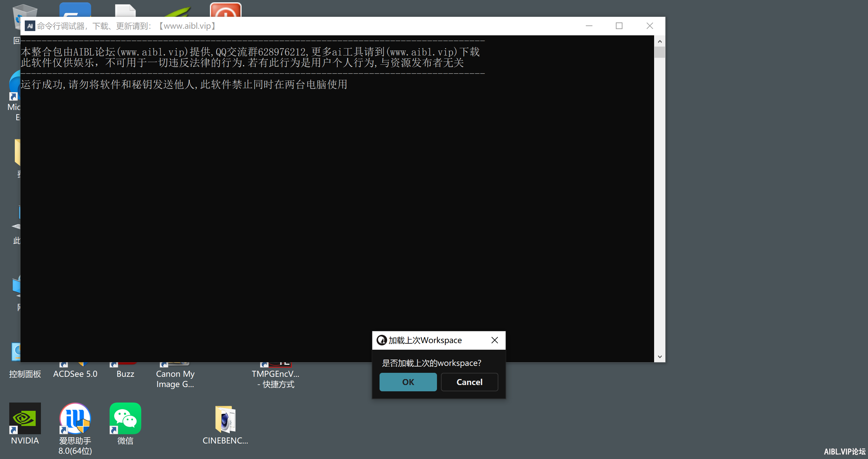This screenshot has width=868, height=459.
Task: Select the 爱思助手 8.0 desktop icon
Action: coord(75,428)
